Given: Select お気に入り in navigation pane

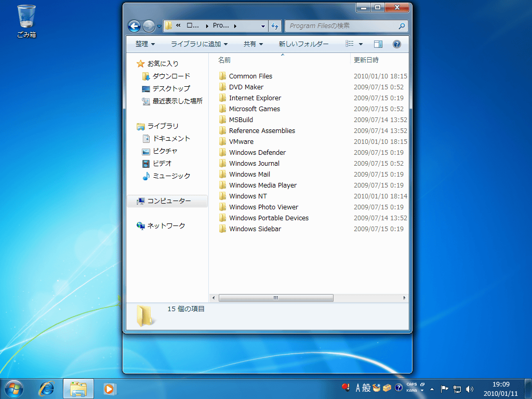Looking at the screenshot, I should (x=157, y=63).
